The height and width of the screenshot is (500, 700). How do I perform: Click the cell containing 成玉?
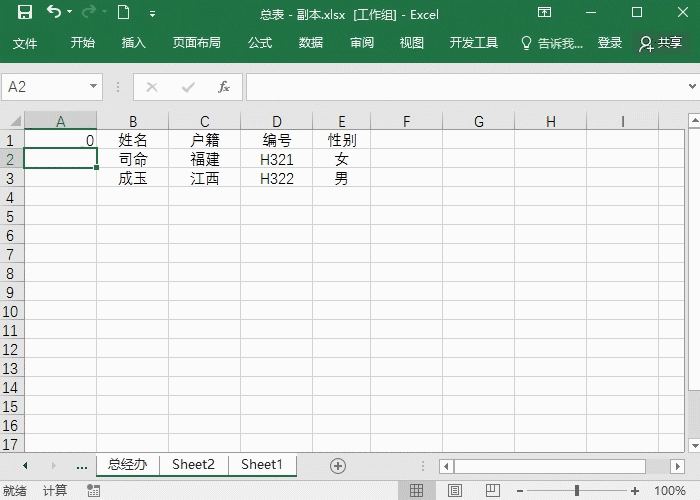coord(133,179)
